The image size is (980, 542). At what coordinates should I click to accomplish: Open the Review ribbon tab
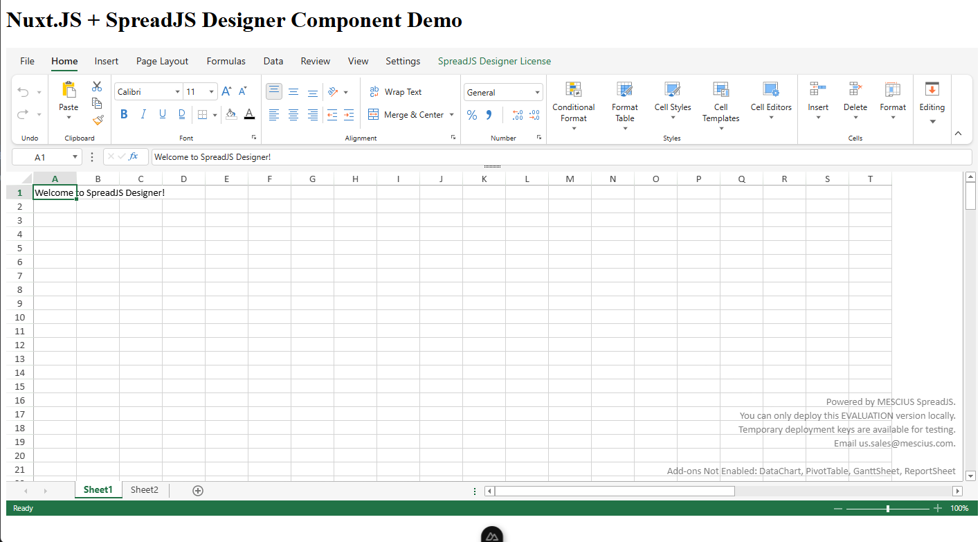coord(316,61)
